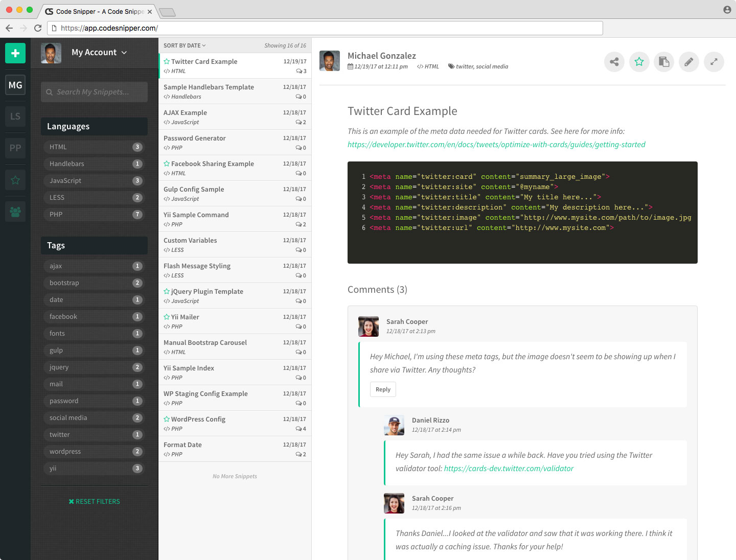Click the Search My Snippets field

tap(94, 92)
